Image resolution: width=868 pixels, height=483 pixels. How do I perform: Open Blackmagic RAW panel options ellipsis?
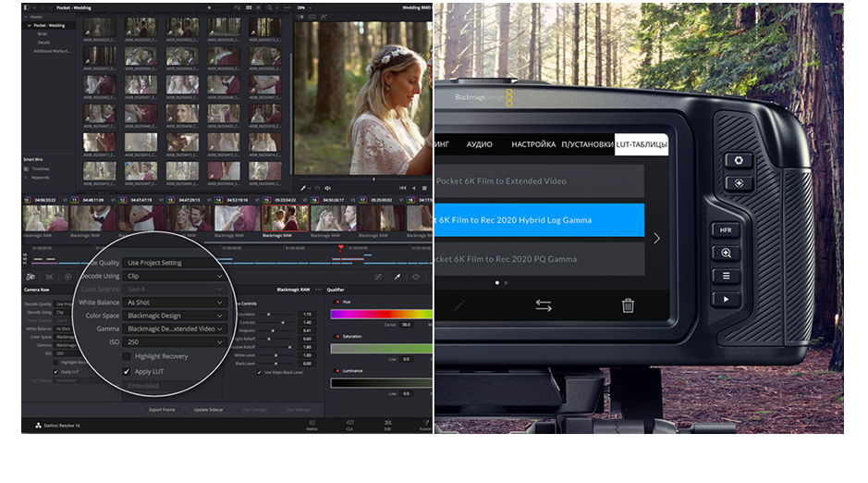pos(318,289)
